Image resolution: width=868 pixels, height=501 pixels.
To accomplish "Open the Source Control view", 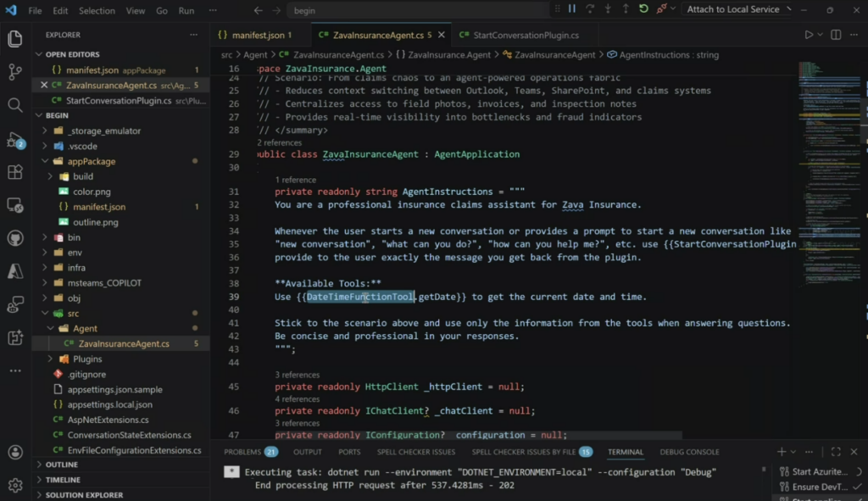I will [14, 72].
